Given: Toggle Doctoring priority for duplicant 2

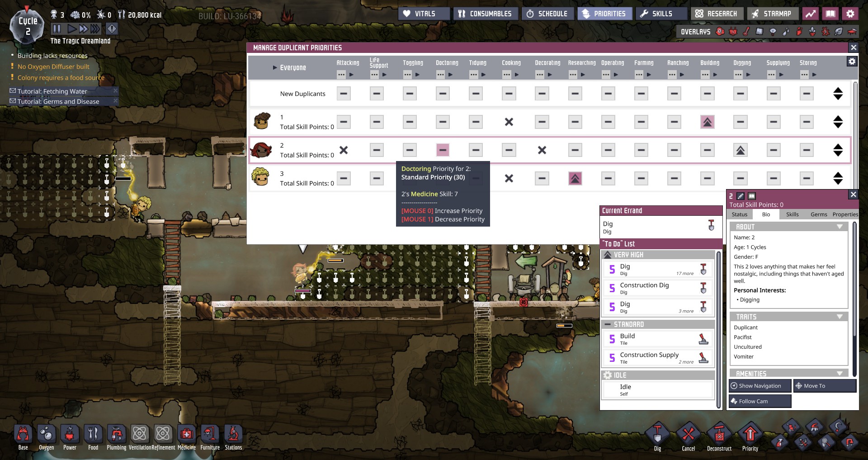Looking at the screenshot, I should [443, 150].
